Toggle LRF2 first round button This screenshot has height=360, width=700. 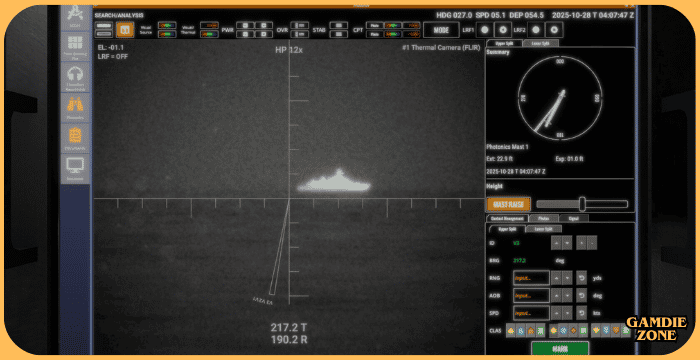click(x=536, y=30)
